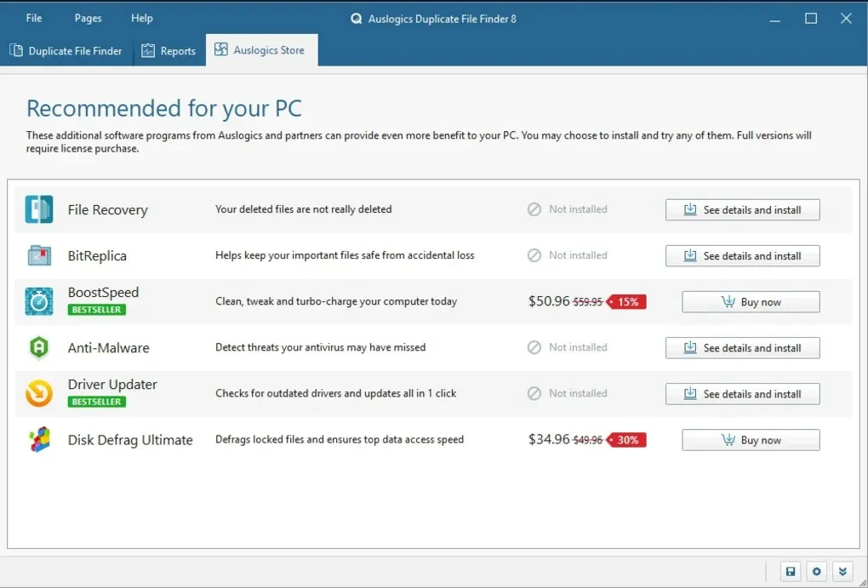Switch to the Reports tab
This screenshot has height=588, width=868.
coord(168,51)
